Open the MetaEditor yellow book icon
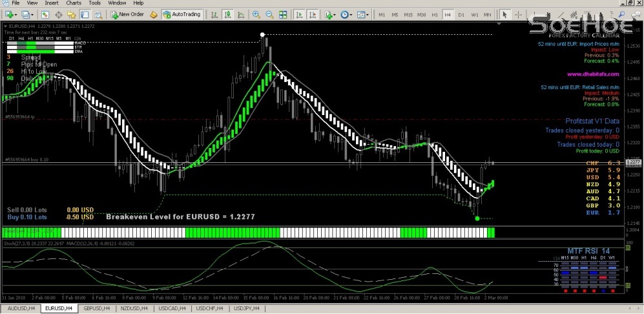 152,14
